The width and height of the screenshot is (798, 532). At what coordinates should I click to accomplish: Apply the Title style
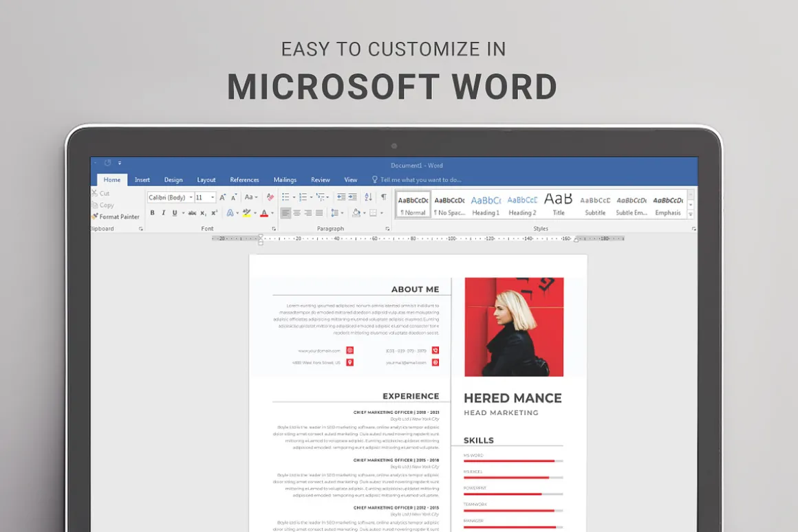pos(559,205)
